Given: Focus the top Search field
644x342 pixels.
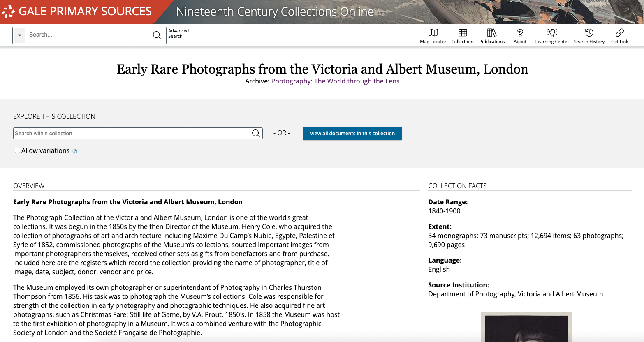Looking at the screenshot, I should point(88,35).
